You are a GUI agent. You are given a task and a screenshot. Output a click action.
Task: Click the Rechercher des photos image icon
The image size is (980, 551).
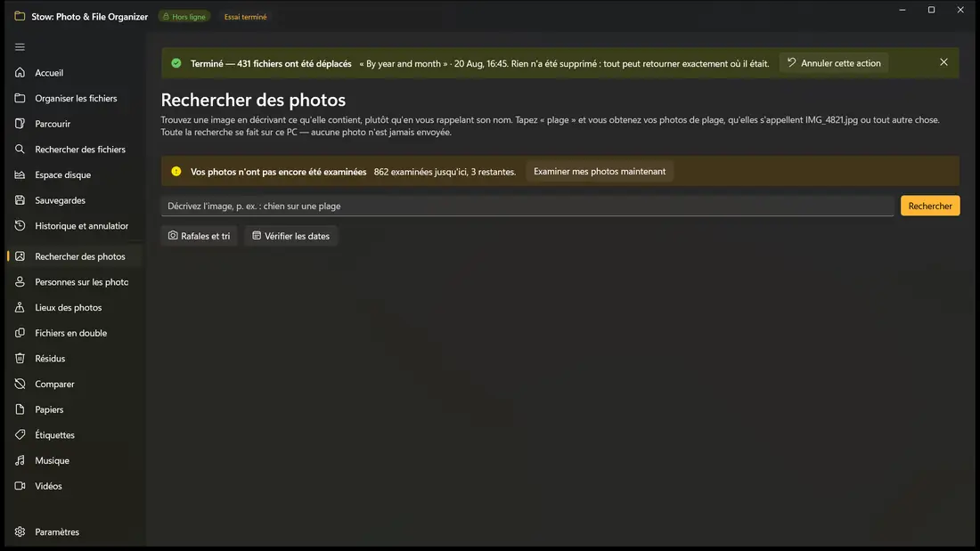tap(20, 256)
